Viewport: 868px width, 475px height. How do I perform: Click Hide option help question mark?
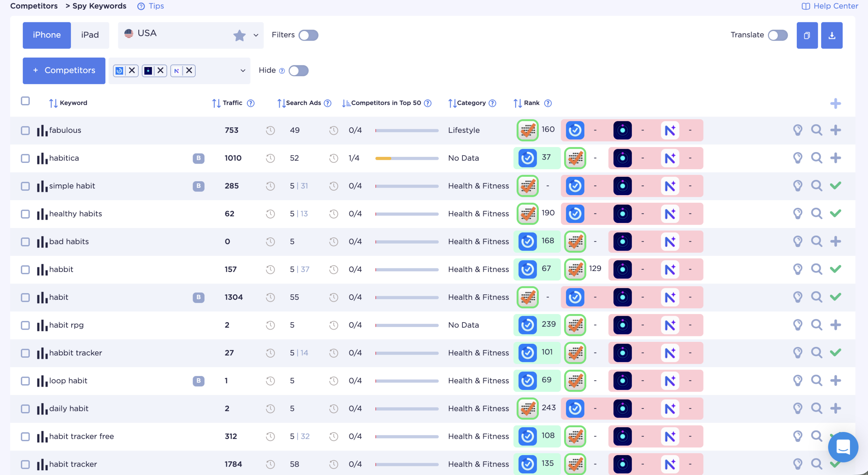[x=282, y=71]
